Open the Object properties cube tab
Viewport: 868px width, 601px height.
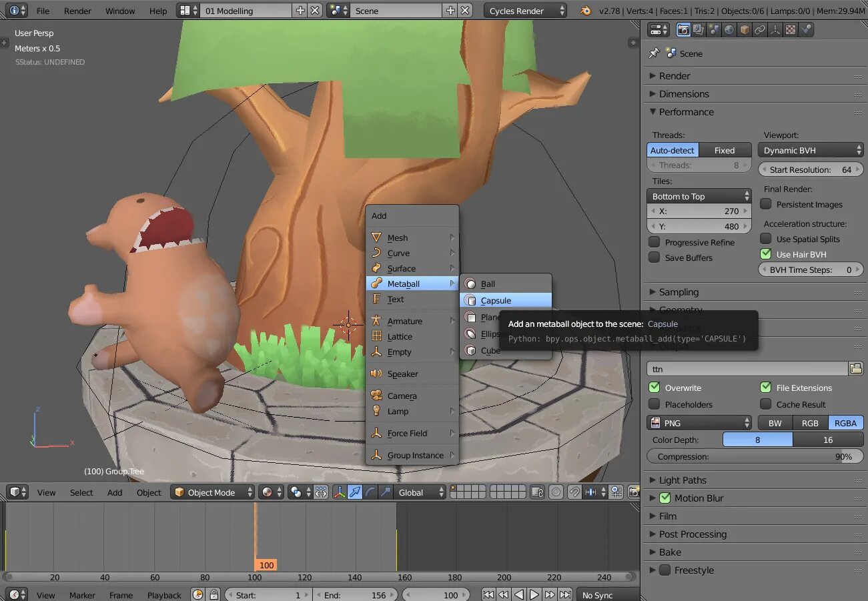pyautogui.click(x=745, y=29)
